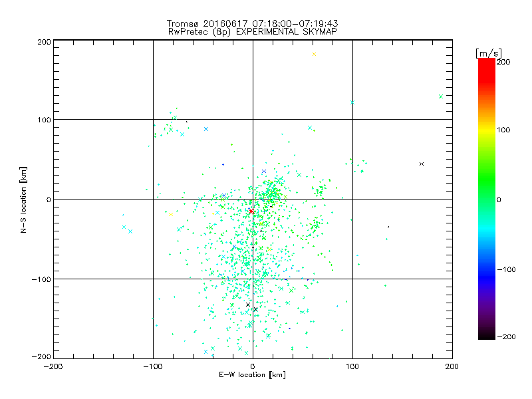532x399 pixels.
Task: Click the red X marker near the plot center
Action: point(251,211)
